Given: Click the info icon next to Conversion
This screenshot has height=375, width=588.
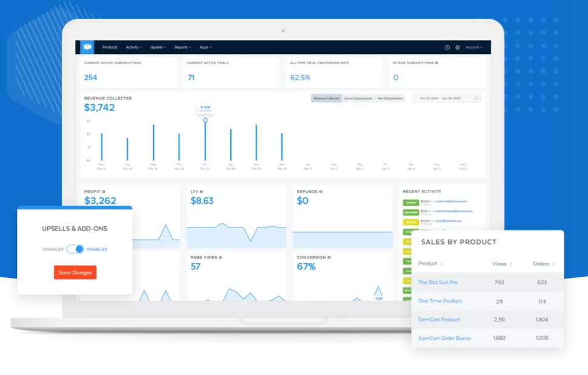Looking at the screenshot, I should 329,257.
